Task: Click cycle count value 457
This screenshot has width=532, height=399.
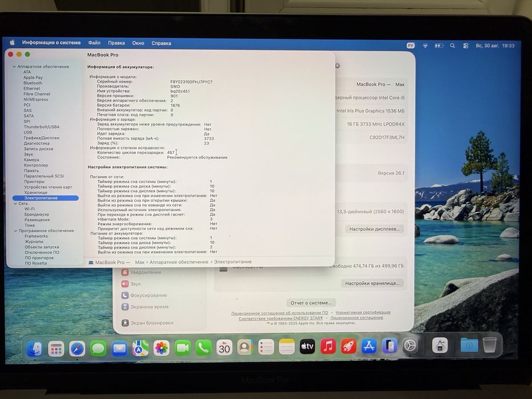Action: click(170, 153)
